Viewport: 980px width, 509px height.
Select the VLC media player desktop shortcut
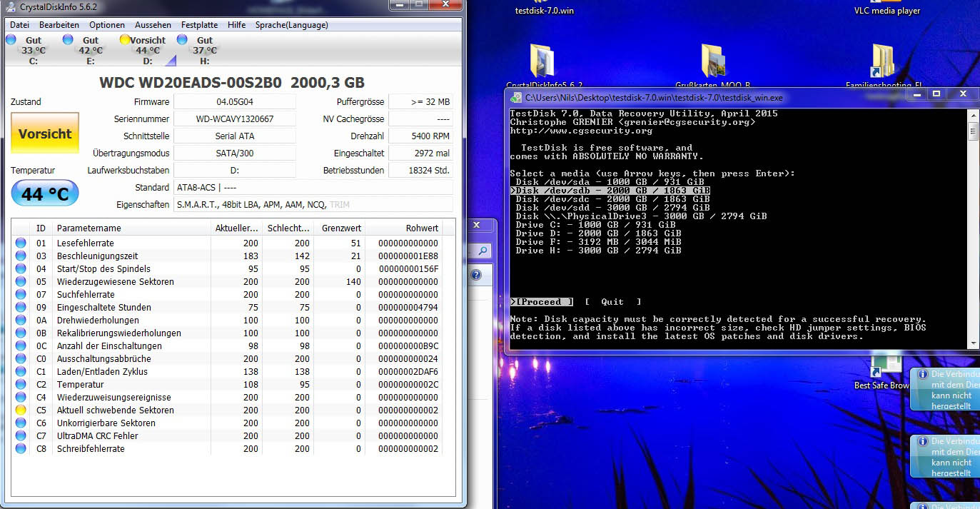click(887, 9)
